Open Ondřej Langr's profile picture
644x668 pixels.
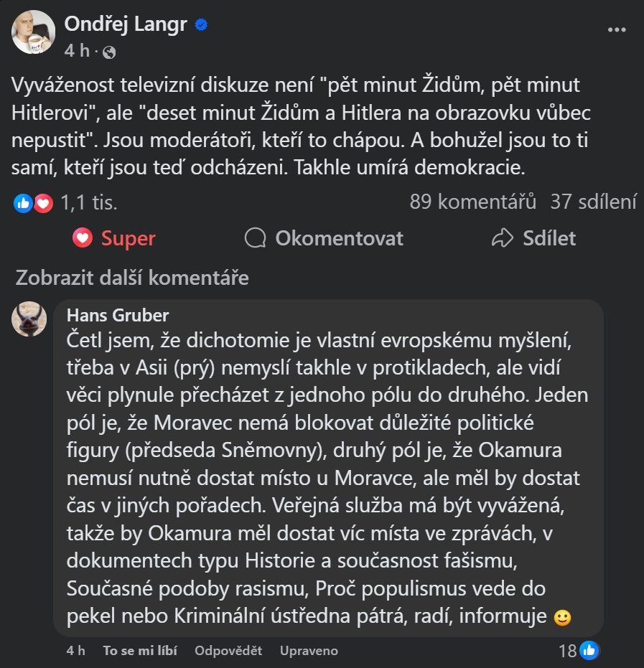tap(34, 32)
